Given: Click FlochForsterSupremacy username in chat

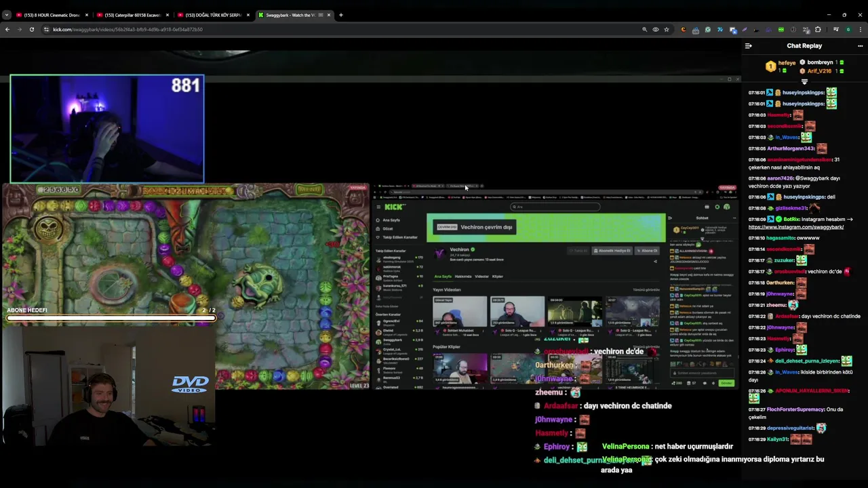Looking at the screenshot, I should pyautogui.click(x=795, y=409).
